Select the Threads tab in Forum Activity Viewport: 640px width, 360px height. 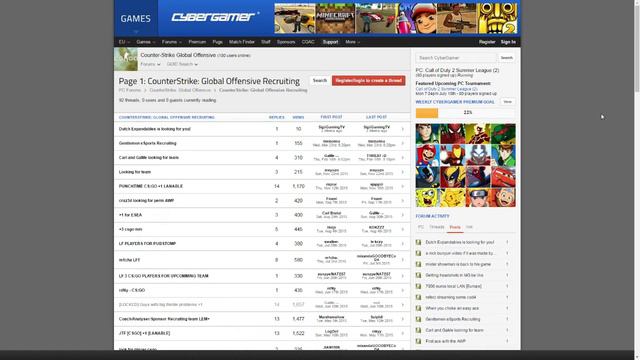437,227
